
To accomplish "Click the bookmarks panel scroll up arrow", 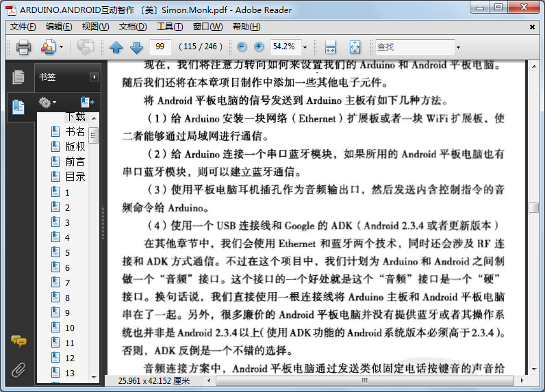I will coord(94,118).
